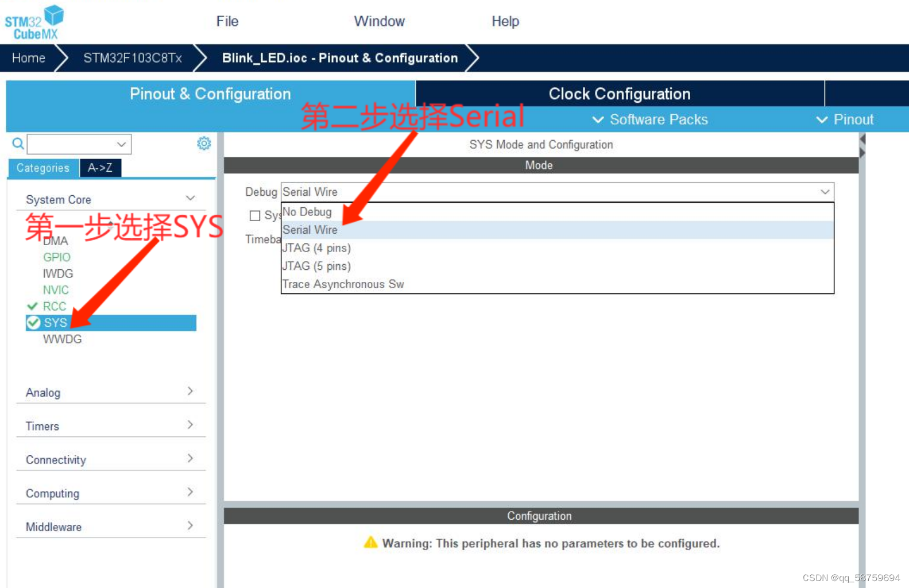This screenshot has height=588, width=909.
Task: Go to Home breadcrumb
Action: [29, 58]
